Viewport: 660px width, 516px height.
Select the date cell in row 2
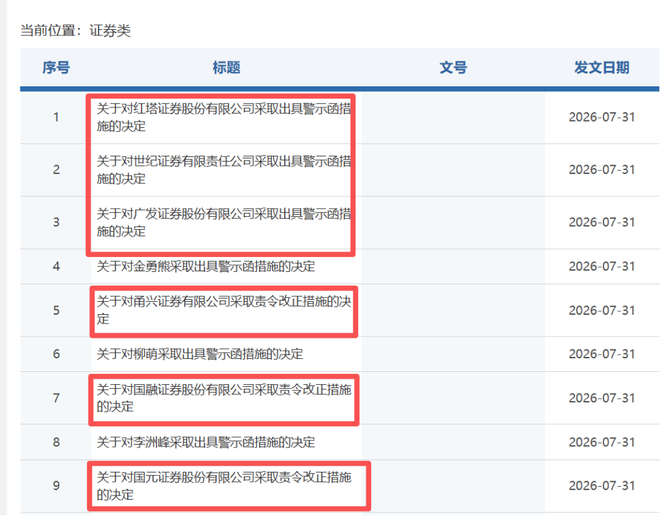click(x=601, y=170)
